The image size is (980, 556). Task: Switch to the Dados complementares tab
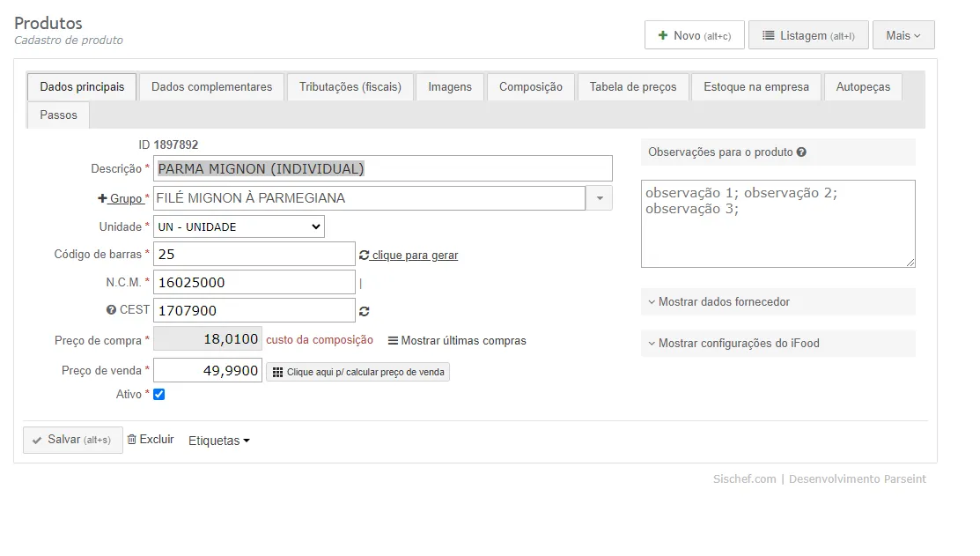pyautogui.click(x=212, y=87)
